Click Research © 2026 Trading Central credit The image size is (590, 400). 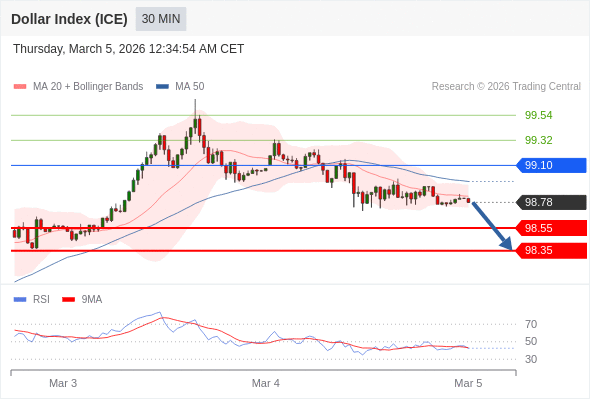[506, 87]
